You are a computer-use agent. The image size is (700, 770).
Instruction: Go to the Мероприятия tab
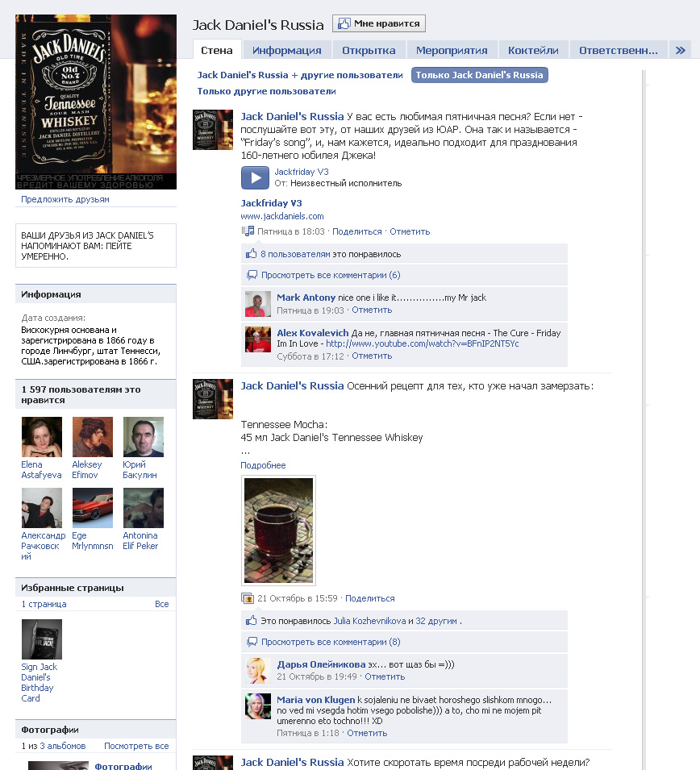click(x=452, y=50)
